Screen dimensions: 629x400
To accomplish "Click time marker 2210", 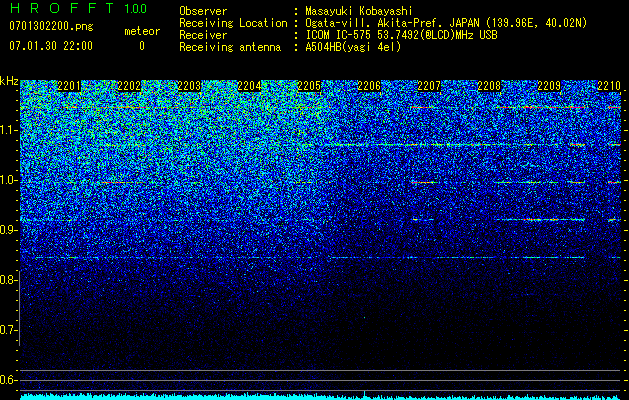I will pos(609,86).
